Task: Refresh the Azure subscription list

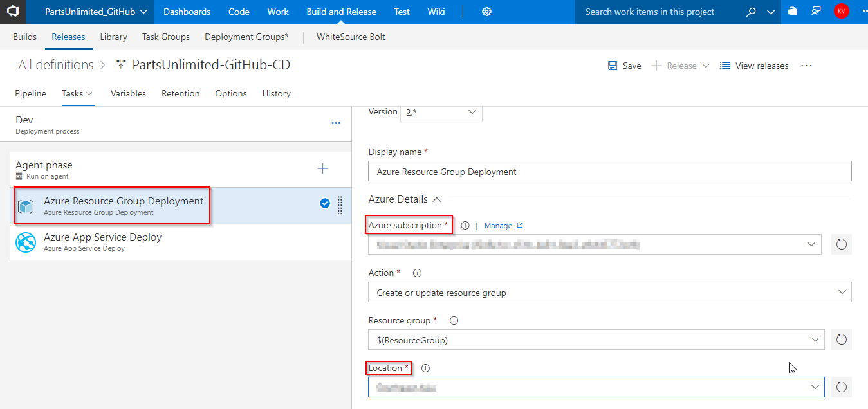Action: coord(842,244)
